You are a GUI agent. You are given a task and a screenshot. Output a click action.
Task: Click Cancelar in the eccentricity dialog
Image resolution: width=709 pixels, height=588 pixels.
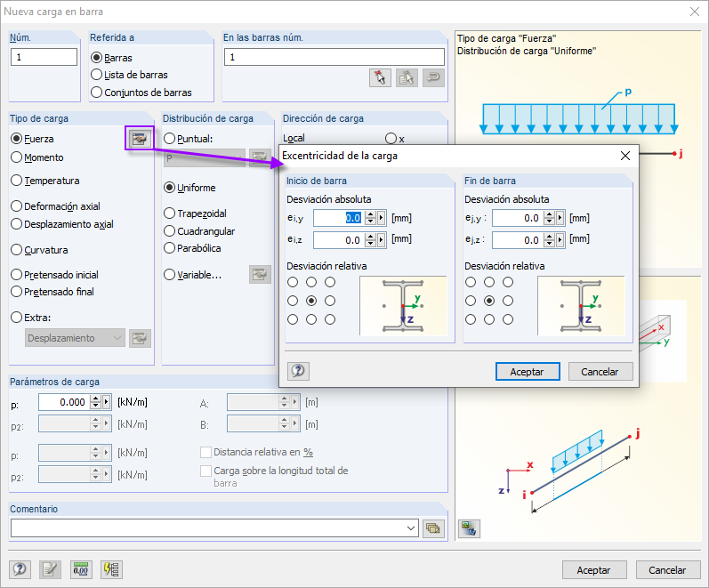pyautogui.click(x=600, y=371)
